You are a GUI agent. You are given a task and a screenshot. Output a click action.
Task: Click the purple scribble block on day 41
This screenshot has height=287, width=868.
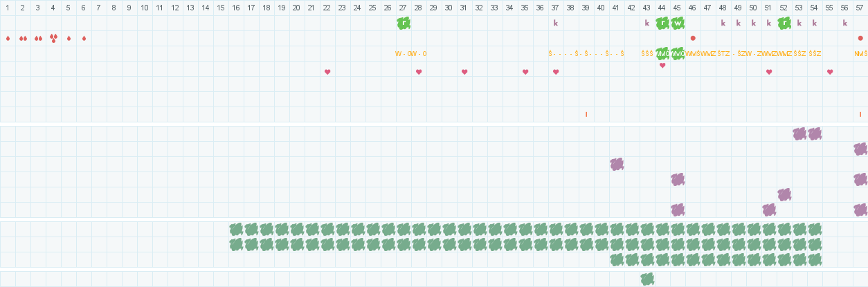(x=617, y=164)
